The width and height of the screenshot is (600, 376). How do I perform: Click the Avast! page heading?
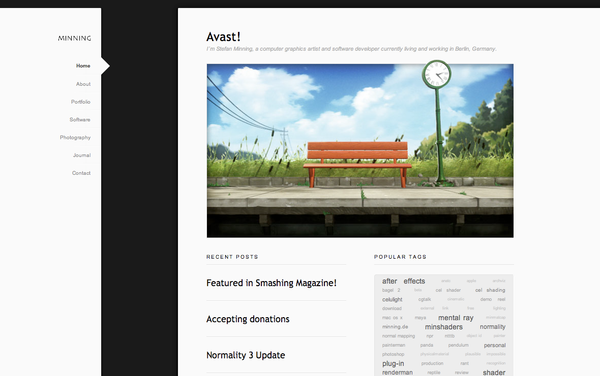223,37
